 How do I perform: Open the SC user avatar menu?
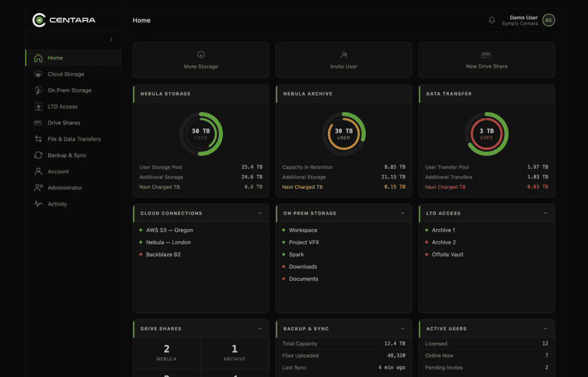[x=548, y=20]
